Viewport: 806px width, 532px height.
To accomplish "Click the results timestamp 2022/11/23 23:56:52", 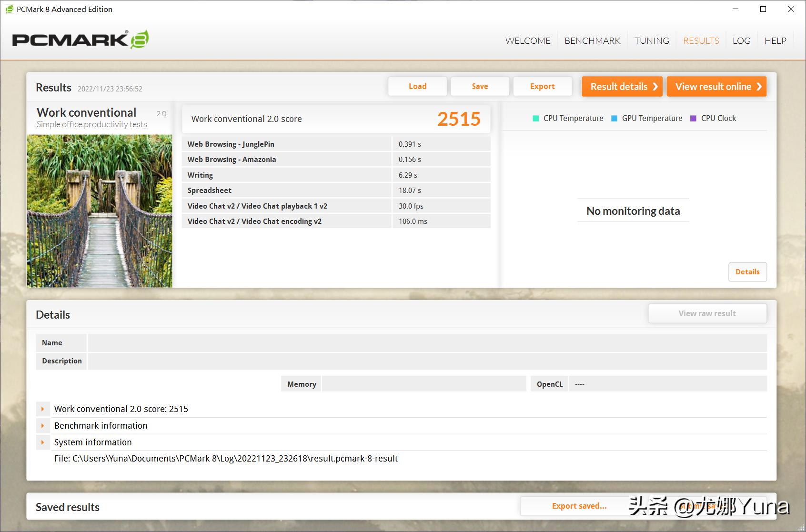I will pos(110,89).
